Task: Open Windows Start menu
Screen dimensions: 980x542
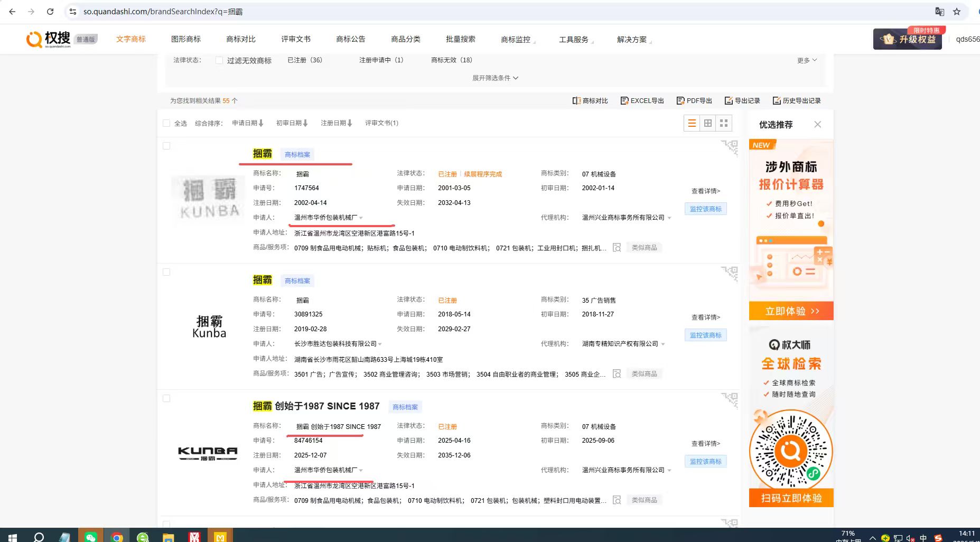Action: 13,537
